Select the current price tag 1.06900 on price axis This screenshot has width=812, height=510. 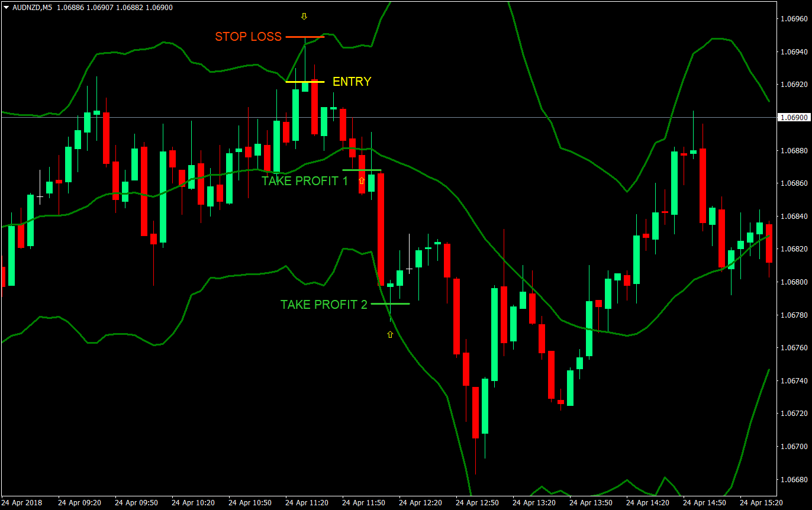tap(794, 117)
